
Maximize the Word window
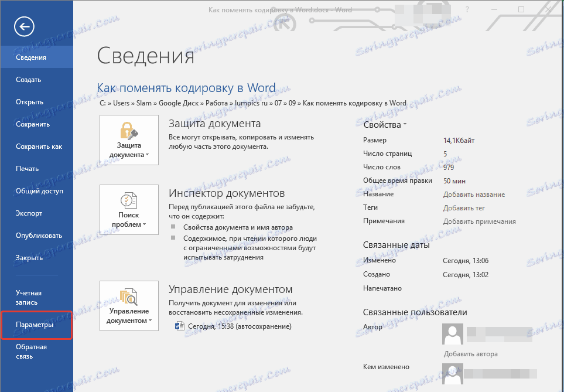521,10
